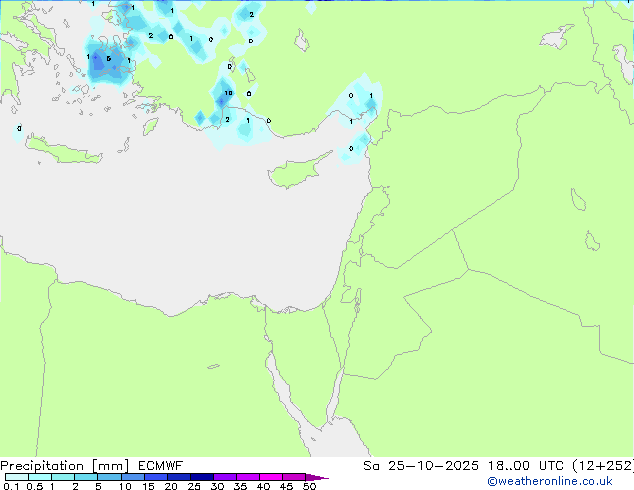The image size is (634, 490).
Task: Pick the 10–15 mm blue legend swatch
Action: click(x=132, y=477)
